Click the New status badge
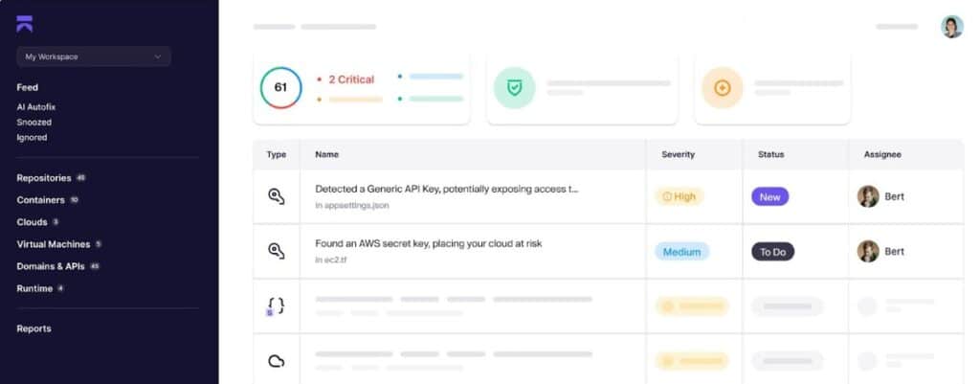 [770, 196]
